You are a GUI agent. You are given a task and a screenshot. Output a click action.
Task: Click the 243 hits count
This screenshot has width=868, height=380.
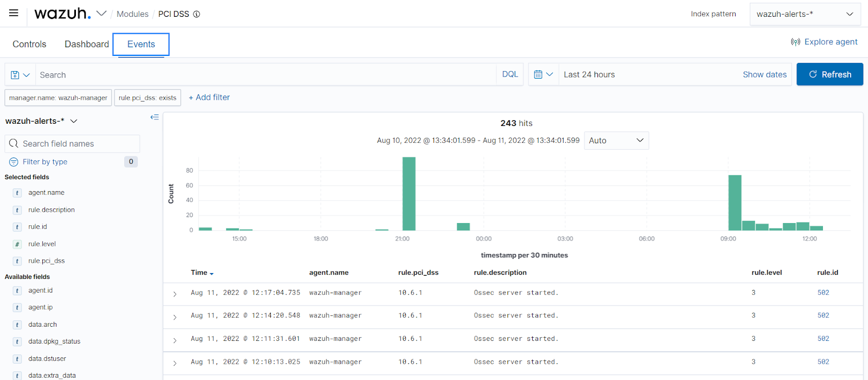pos(516,123)
